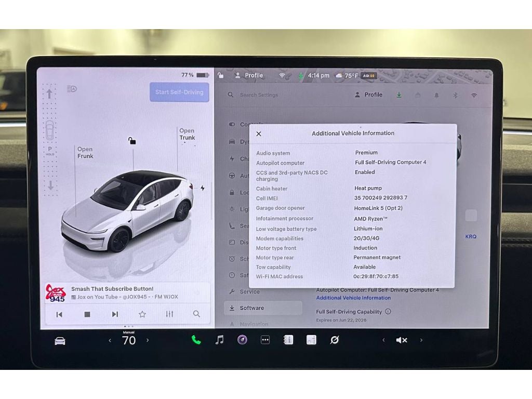Select the Dynamics settings menu
The width and height of the screenshot is (532, 399).
pos(239,141)
